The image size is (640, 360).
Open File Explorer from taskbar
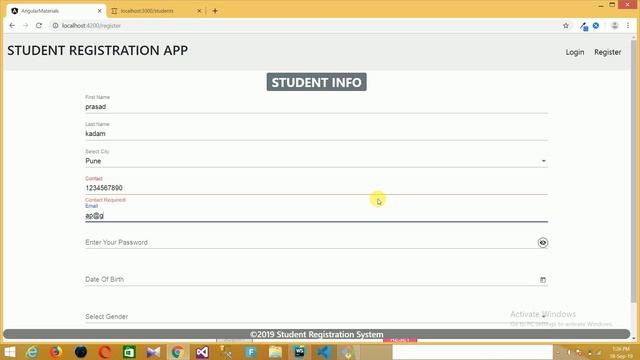275,352
